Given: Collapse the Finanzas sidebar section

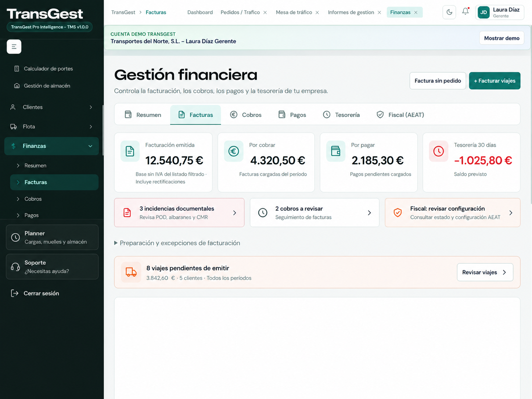Looking at the screenshot, I should pyautogui.click(x=90, y=146).
